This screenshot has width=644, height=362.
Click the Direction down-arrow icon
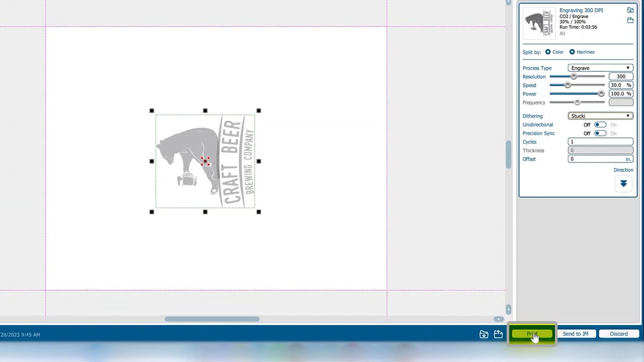point(623,183)
